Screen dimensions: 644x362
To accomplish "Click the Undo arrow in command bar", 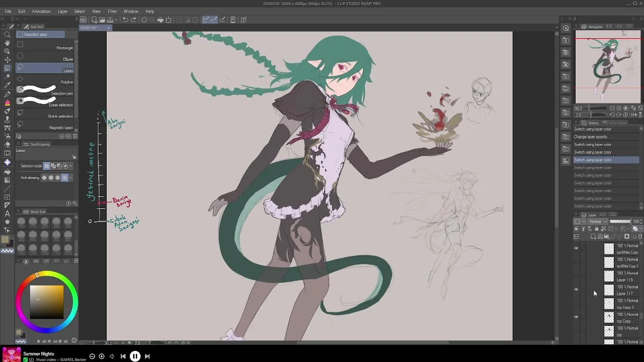I will click(125, 20).
